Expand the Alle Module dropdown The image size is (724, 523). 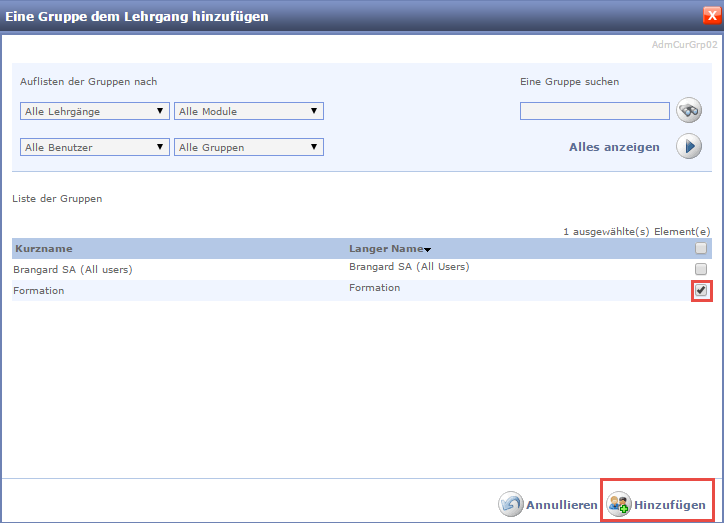point(248,111)
